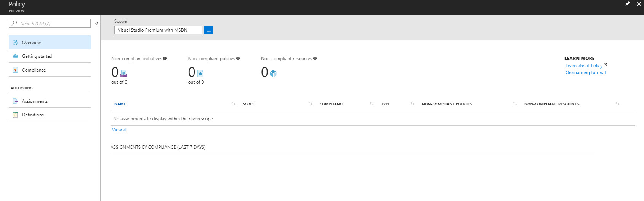
Task: Click the Definitions icon in the sidebar
Action: [x=15, y=115]
